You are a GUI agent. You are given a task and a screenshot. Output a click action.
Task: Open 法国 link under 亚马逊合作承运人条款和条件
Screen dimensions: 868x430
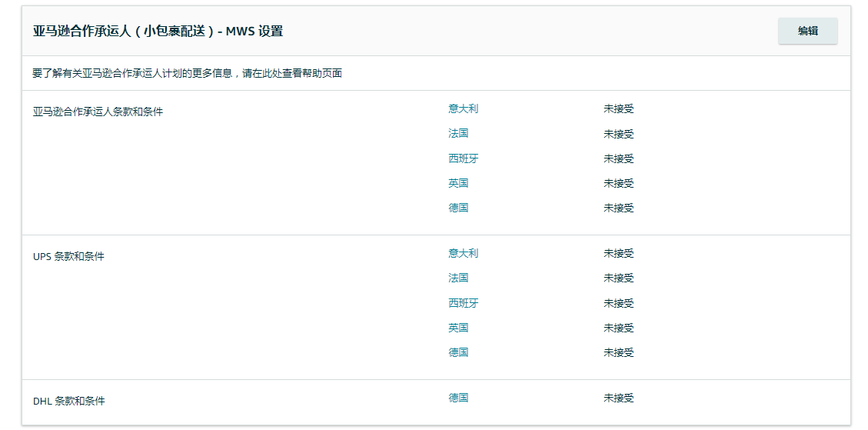(x=458, y=134)
